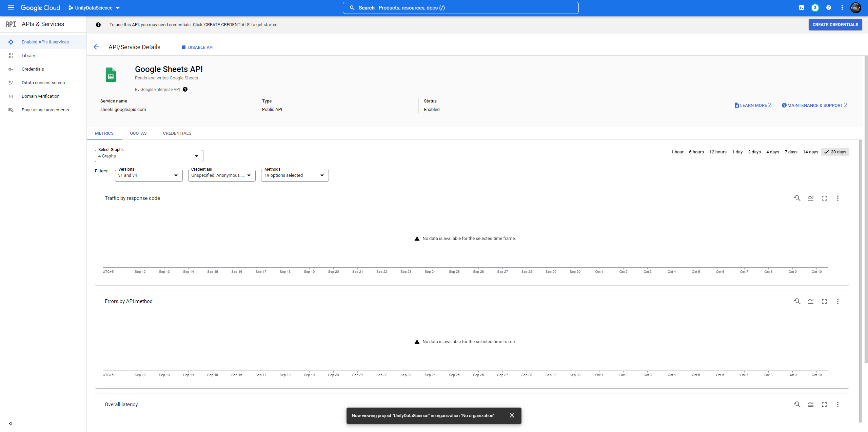Open the Versions filter dropdown
The image size is (868, 432).
coord(149,175)
